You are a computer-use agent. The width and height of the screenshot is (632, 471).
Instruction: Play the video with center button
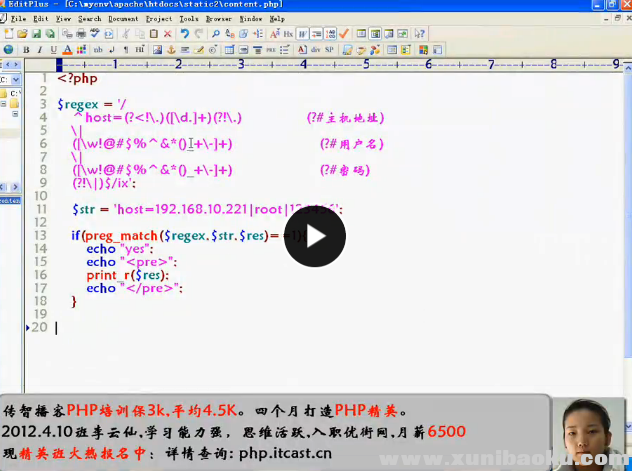pos(315,236)
